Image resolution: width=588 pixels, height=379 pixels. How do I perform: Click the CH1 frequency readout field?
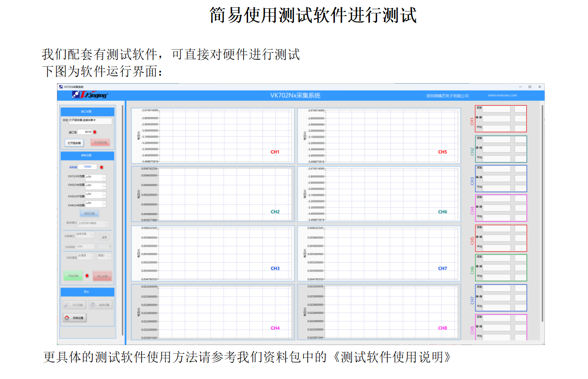[496, 109]
